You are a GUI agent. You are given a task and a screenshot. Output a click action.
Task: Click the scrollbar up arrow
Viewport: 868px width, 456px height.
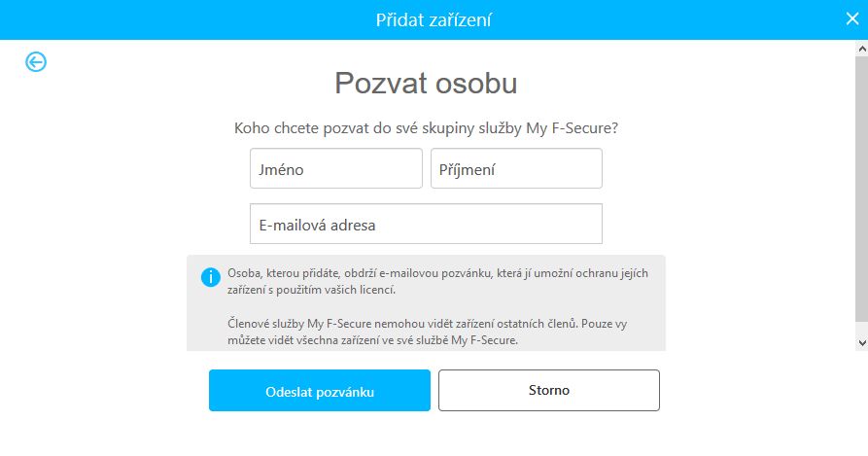click(862, 49)
